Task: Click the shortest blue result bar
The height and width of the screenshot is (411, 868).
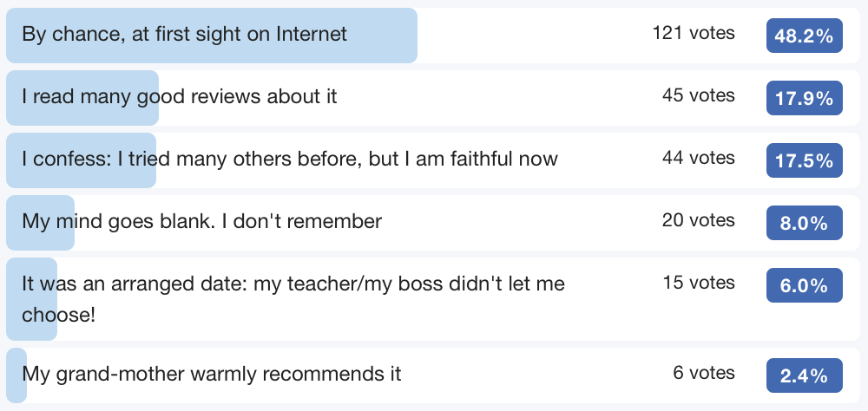Action: (x=16, y=375)
